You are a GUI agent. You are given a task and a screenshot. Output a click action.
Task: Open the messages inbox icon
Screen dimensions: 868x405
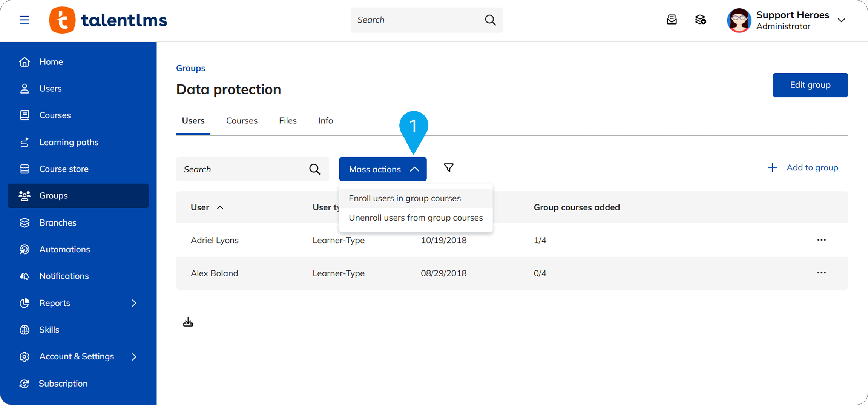click(x=672, y=20)
